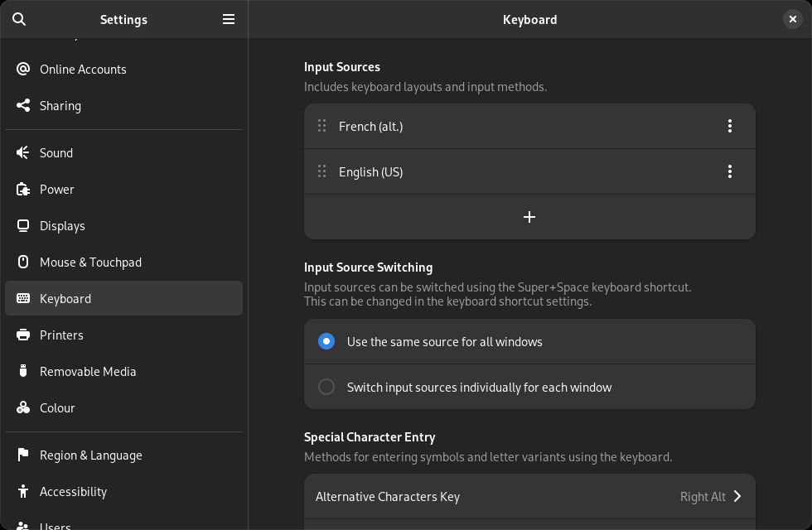Click the Power battery icon in sidebar
This screenshot has height=530, width=812.
[23, 189]
